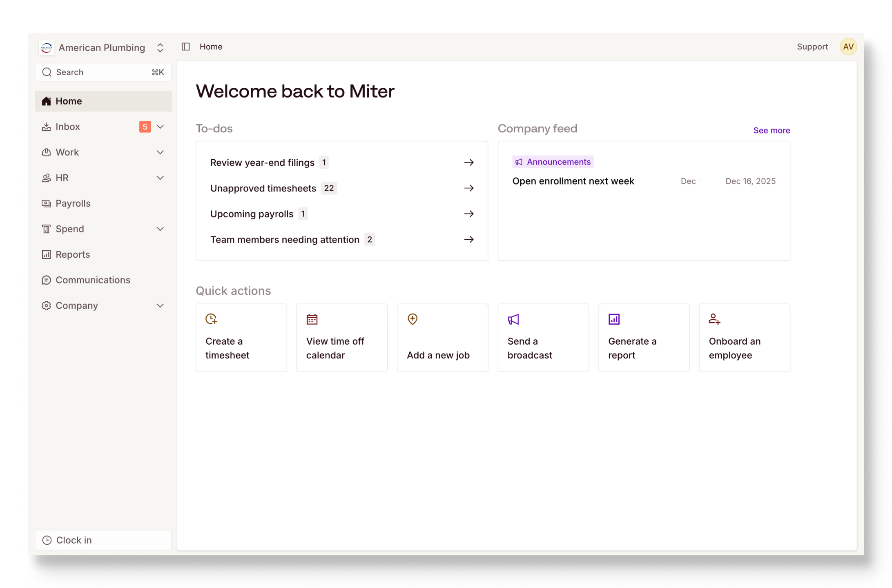Select Home in the sidebar

(x=103, y=101)
